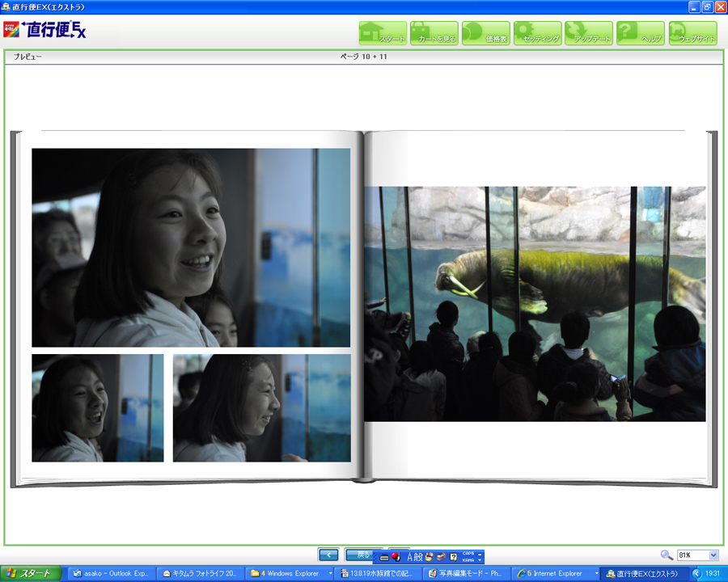Viewport: 728px width, 582px height.
Task: Click the スタート home button in toolbar
Action: pyautogui.click(x=382, y=33)
